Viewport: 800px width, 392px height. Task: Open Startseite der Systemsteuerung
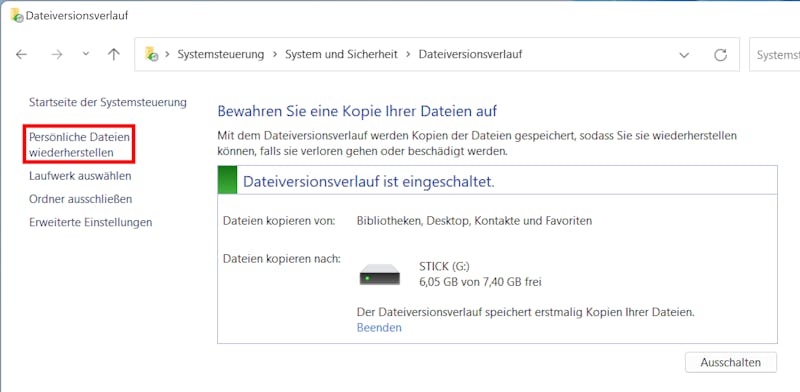pos(108,102)
